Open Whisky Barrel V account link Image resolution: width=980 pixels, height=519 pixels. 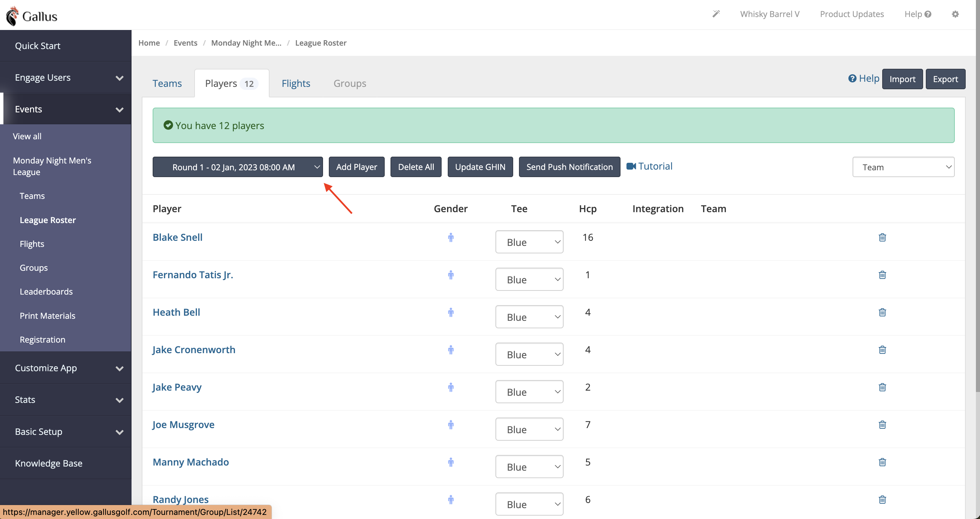click(769, 14)
